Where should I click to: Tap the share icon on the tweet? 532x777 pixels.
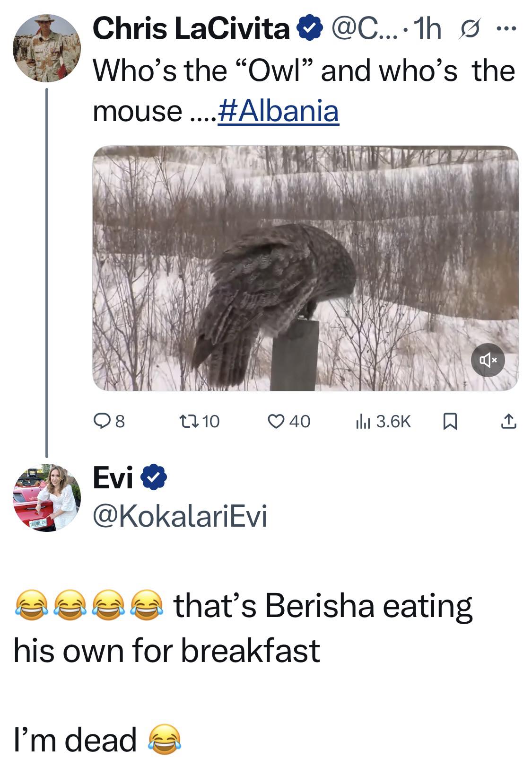(508, 421)
